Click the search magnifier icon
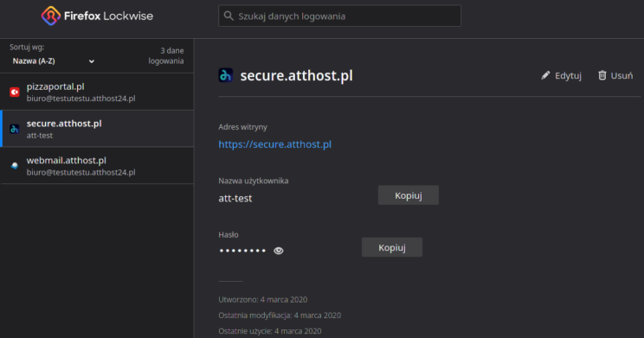 coord(229,16)
